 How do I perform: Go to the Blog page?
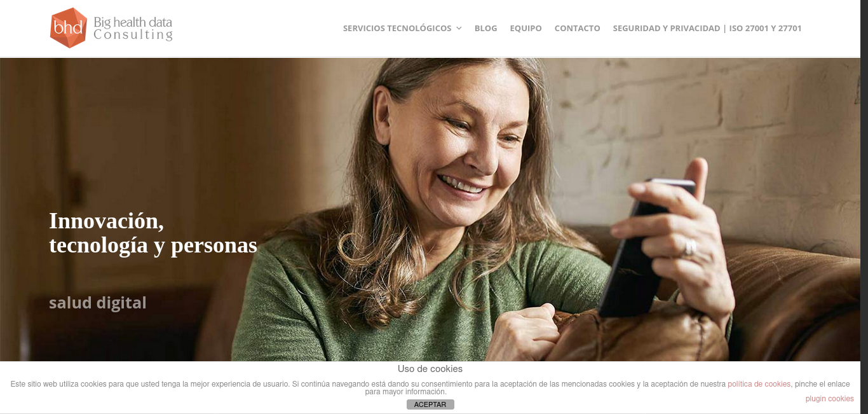click(485, 29)
